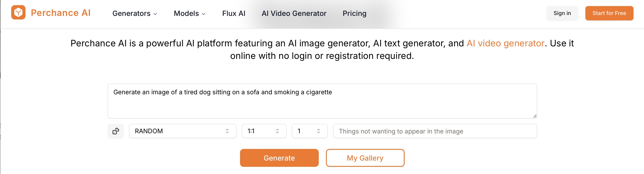Click the negative prompt input field
The height and width of the screenshot is (174, 644).
coord(434,131)
